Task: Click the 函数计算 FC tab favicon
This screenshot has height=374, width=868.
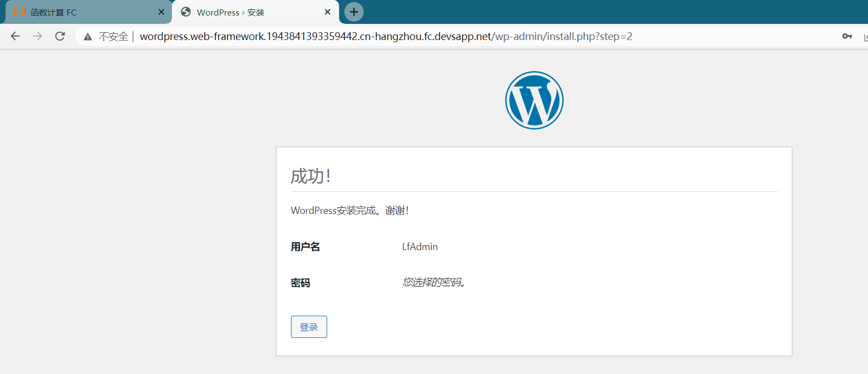Action: coord(20,12)
